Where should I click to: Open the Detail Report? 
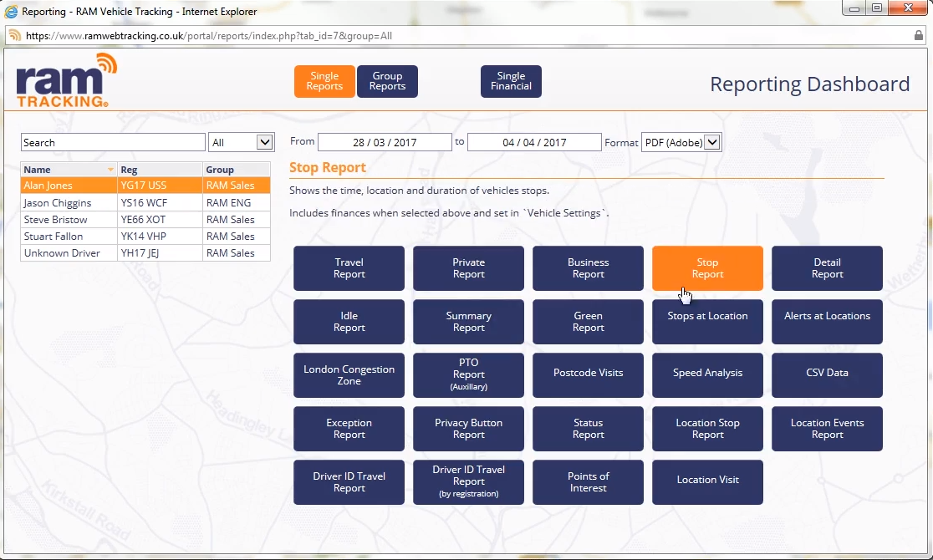(x=827, y=268)
